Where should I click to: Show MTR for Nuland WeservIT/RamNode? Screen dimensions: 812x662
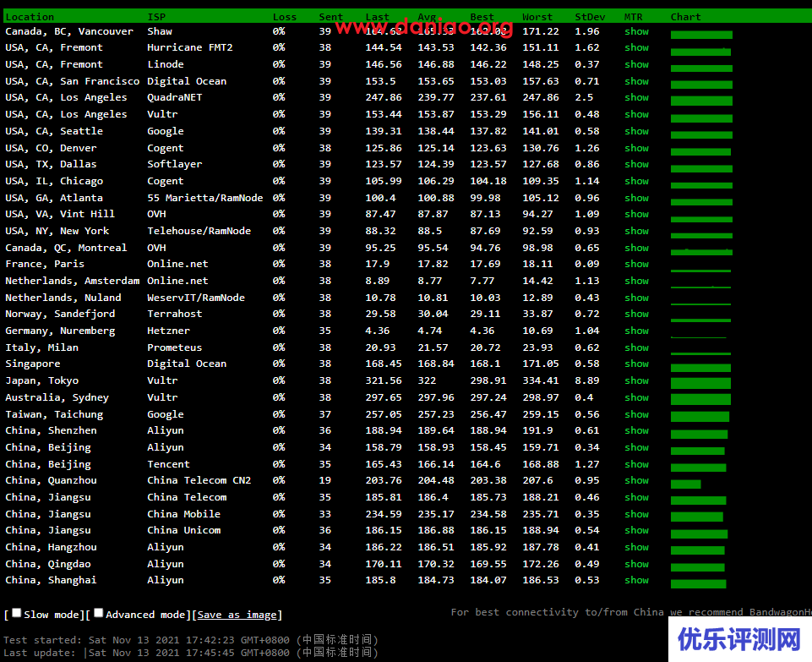(636, 298)
